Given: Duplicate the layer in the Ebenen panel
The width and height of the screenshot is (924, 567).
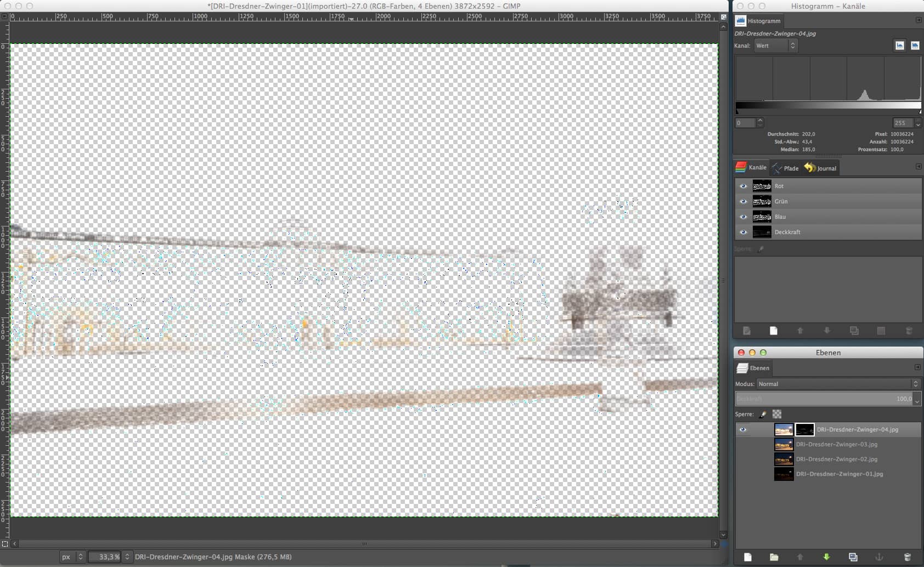Looking at the screenshot, I should pos(853,557).
